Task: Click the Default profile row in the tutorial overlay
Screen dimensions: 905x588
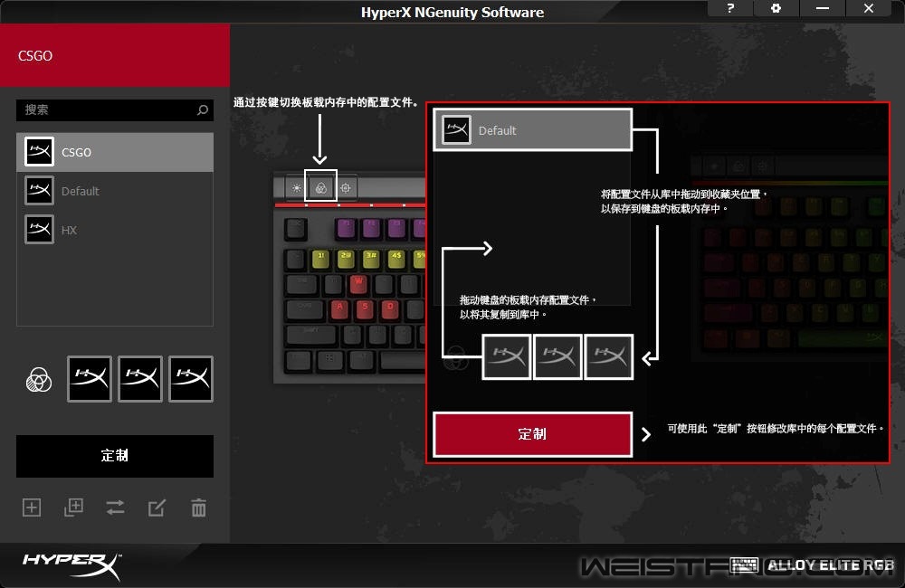Action: (533, 130)
